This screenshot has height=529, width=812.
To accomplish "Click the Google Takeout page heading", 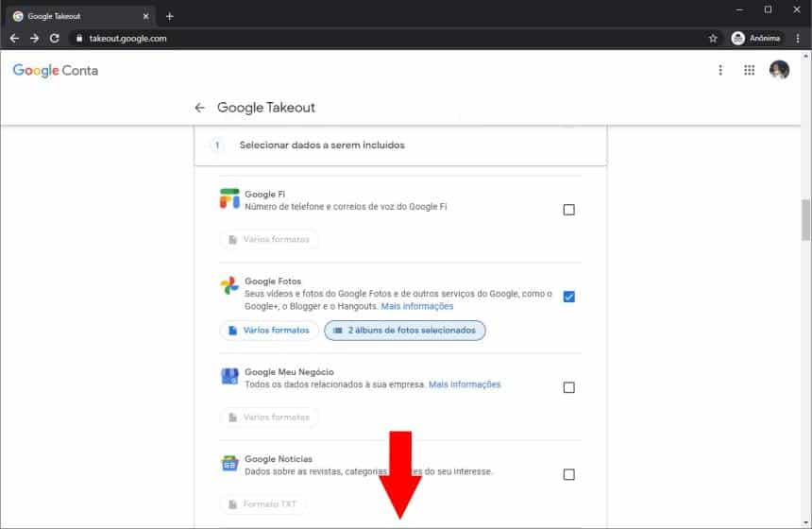I will point(266,108).
